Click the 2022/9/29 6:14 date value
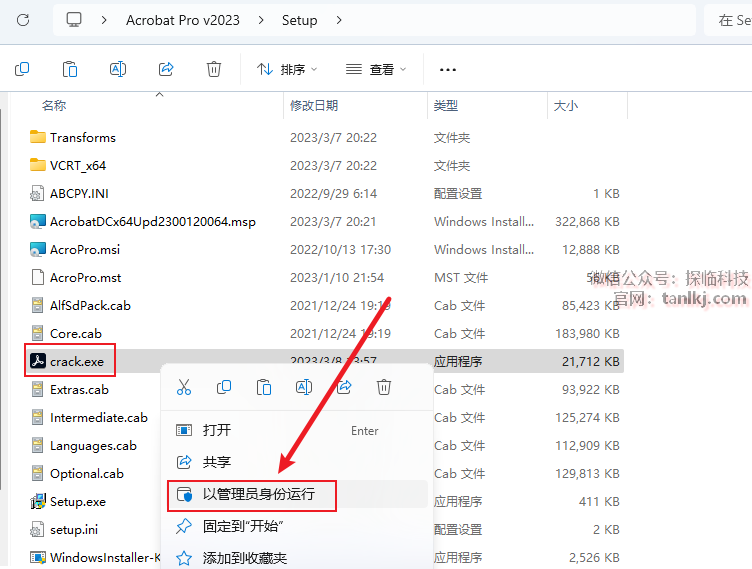This screenshot has width=752, height=569. pyautogui.click(x=333, y=193)
